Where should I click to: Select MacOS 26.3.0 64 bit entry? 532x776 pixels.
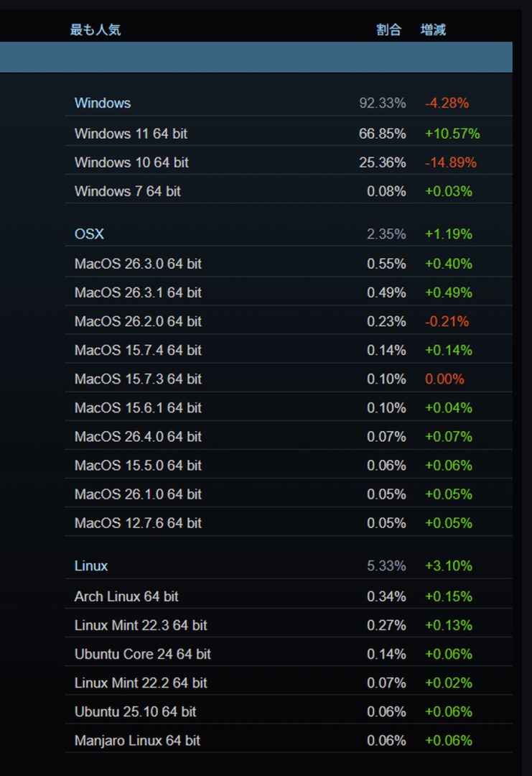[x=138, y=264]
